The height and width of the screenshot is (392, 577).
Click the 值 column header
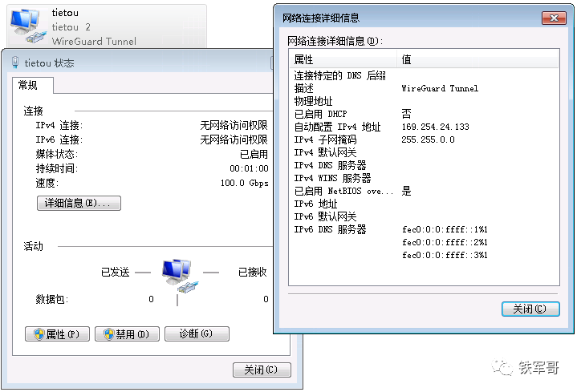pyautogui.click(x=477, y=59)
